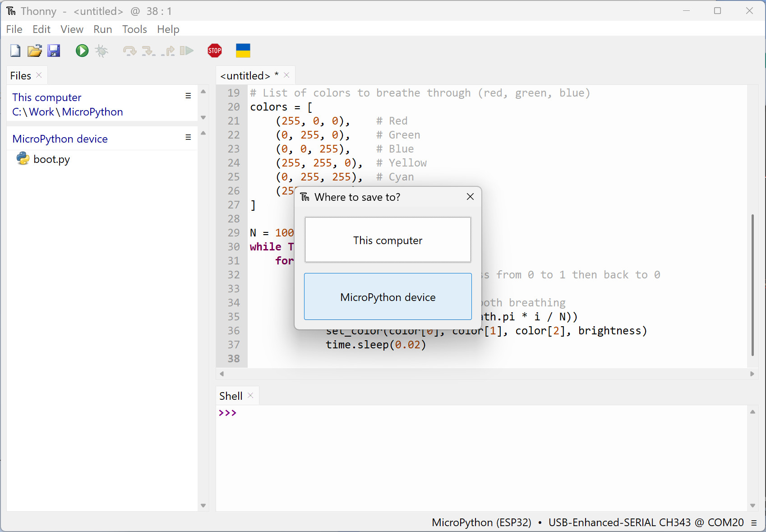
Task: Click the C:\Work\MicroPython path link
Action: (x=68, y=112)
